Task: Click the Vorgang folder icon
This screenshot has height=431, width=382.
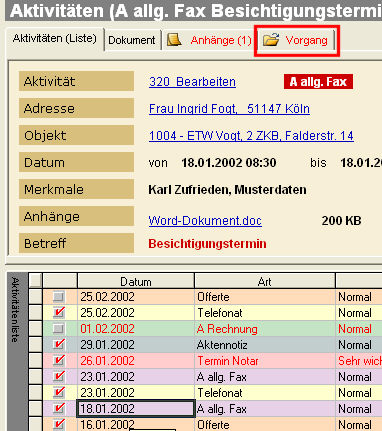Action: tap(271, 40)
